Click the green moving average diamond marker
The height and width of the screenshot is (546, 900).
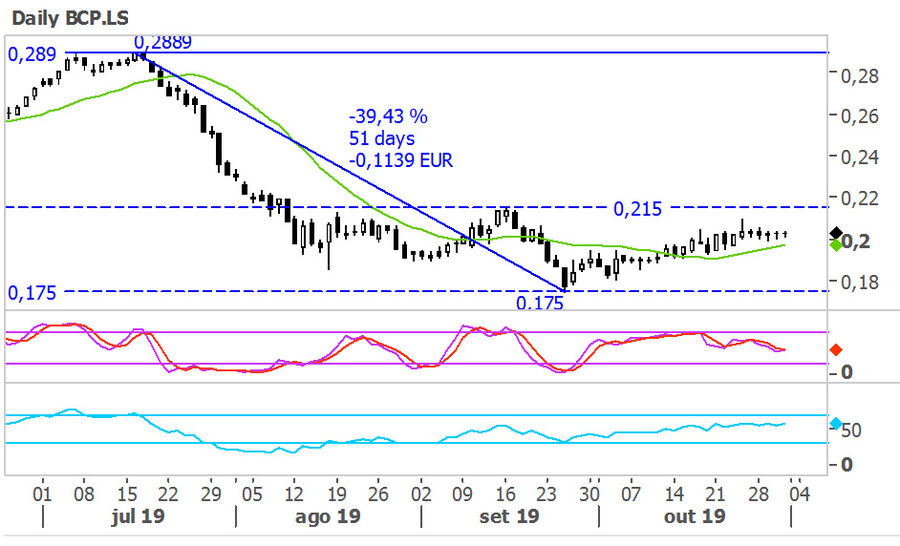point(836,245)
